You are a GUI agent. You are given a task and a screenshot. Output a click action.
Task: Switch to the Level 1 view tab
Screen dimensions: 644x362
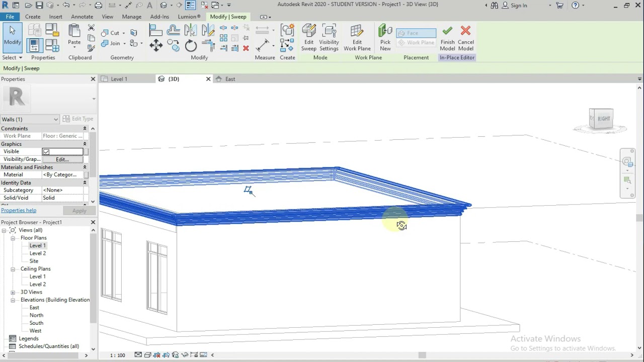point(119,79)
